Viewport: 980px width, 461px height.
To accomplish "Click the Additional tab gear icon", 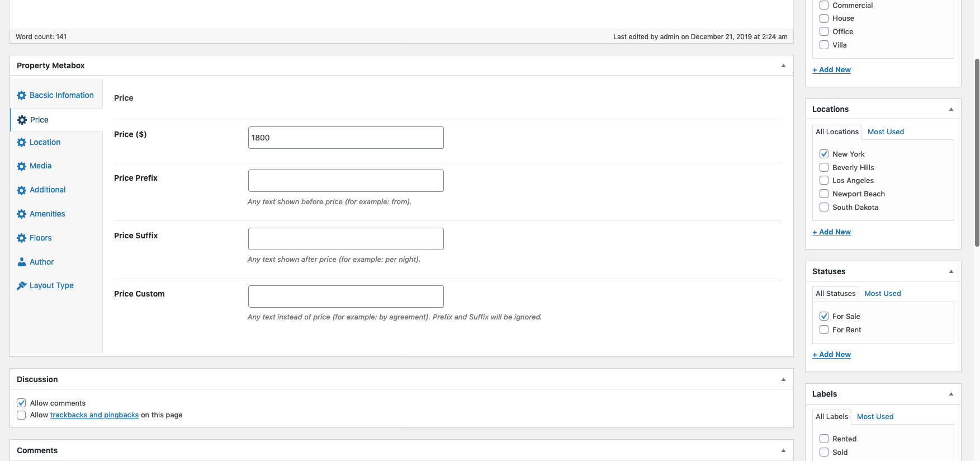I will (21, 190).
